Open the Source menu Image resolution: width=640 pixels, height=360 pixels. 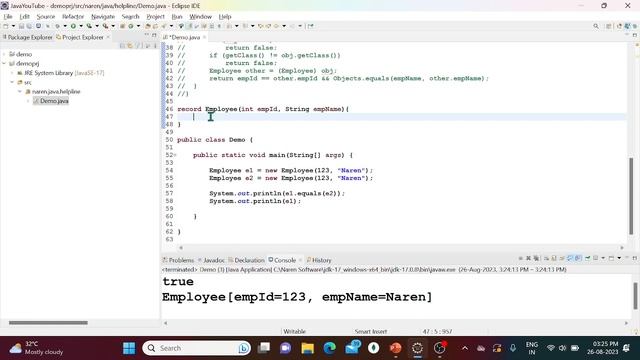46,16
